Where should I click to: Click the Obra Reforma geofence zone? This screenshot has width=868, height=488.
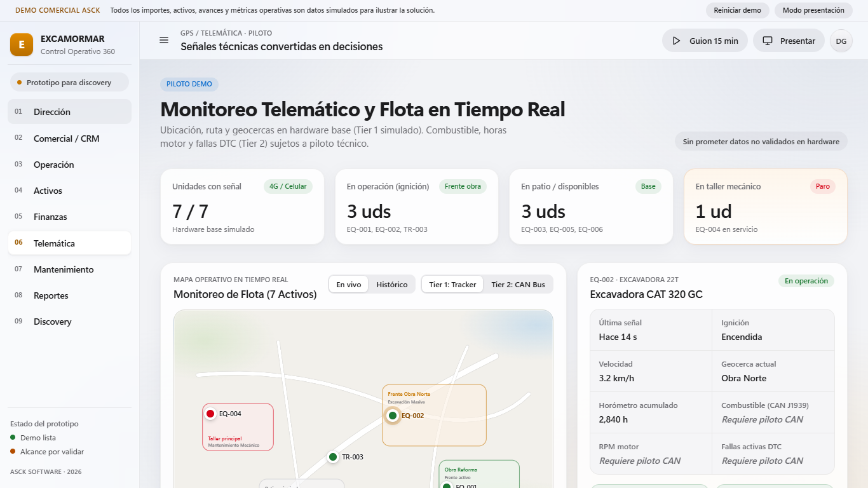click(479, 474)
